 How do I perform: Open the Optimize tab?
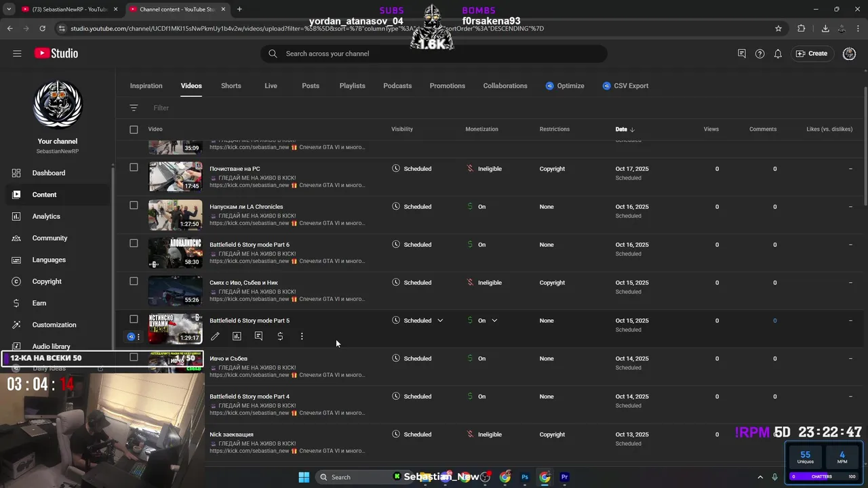click(565, 86)
